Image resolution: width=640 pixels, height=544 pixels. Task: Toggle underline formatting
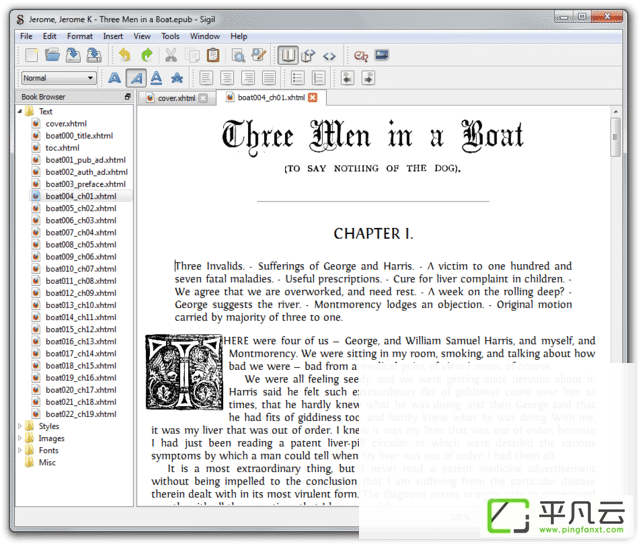156,78
